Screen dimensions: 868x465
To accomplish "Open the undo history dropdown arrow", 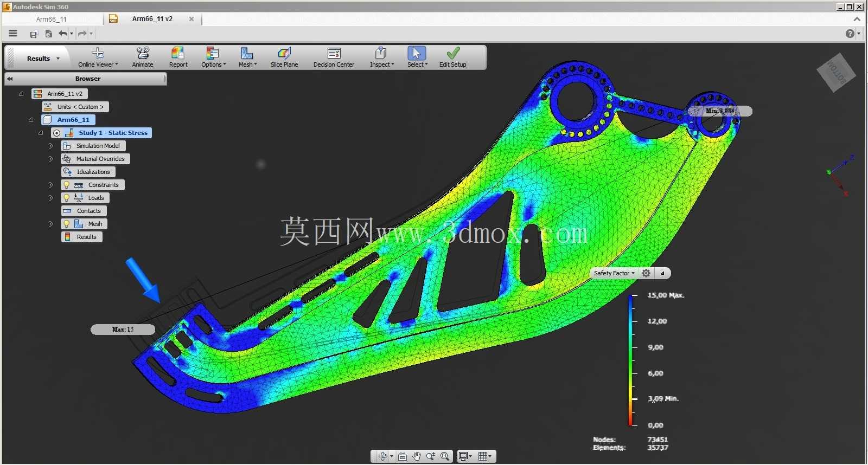I will (x=72, y=34).
